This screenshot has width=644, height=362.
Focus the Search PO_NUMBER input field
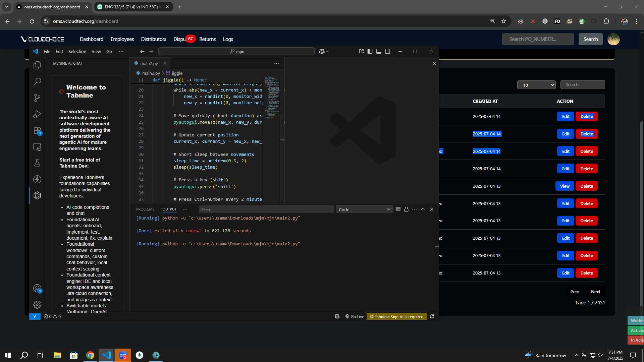tap(538, 39)
